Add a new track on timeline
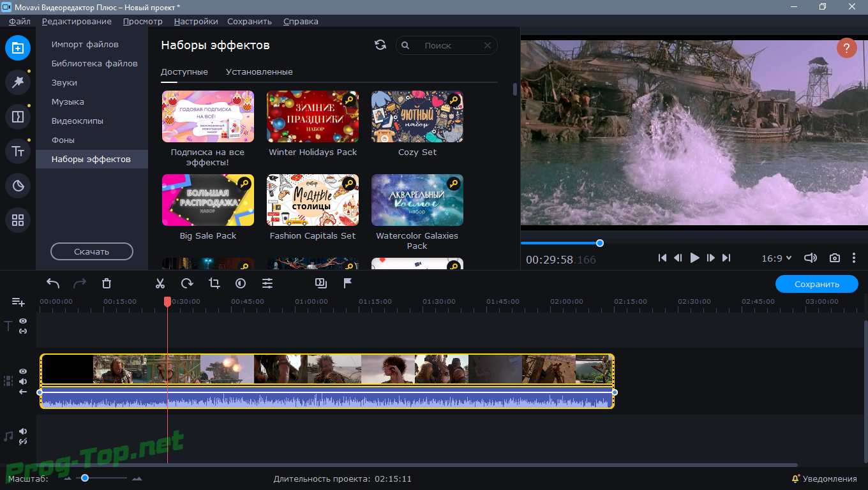The height and width of the screenshot is (490, 868). pyautogui.click(x=18, y=302)
